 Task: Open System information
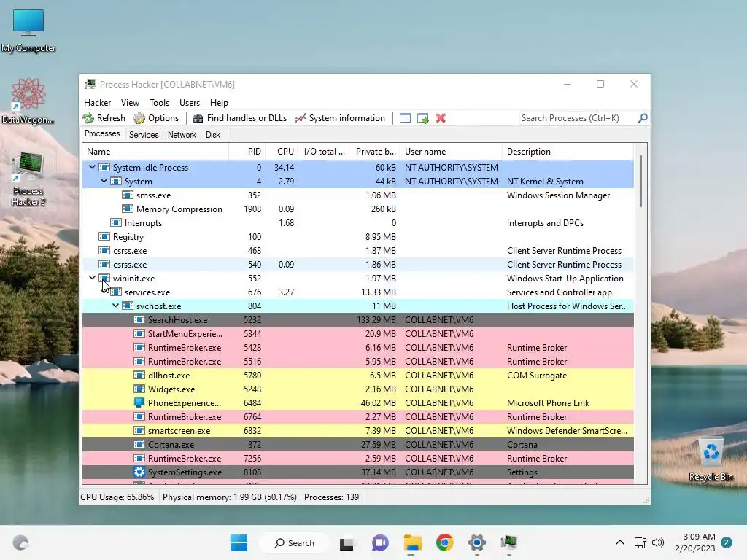coord(340,118)
